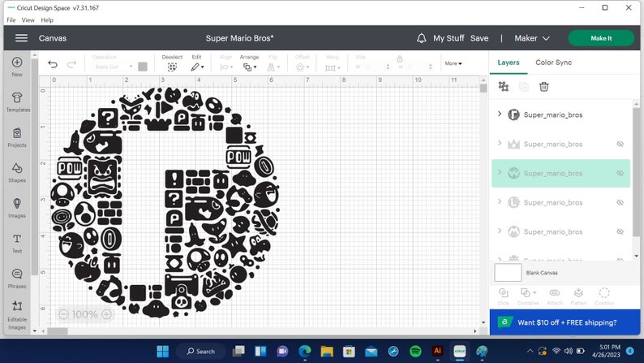
Task: Click the $10 off free shipping banner
Action: [565, 322]
